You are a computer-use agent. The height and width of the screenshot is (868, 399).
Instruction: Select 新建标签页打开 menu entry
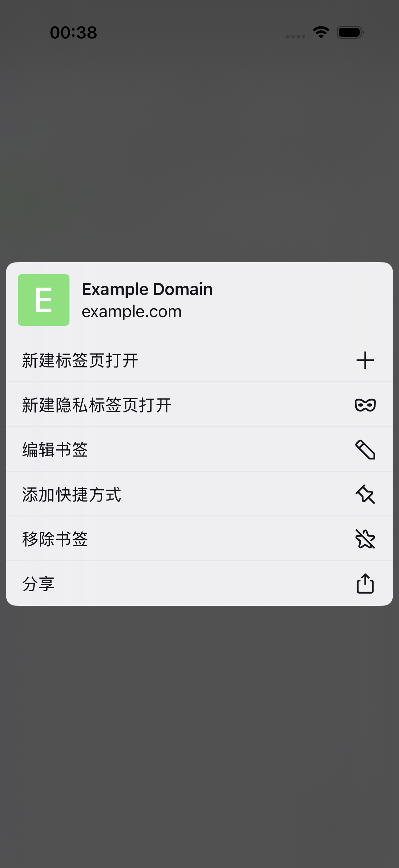(x=199, y=360)
